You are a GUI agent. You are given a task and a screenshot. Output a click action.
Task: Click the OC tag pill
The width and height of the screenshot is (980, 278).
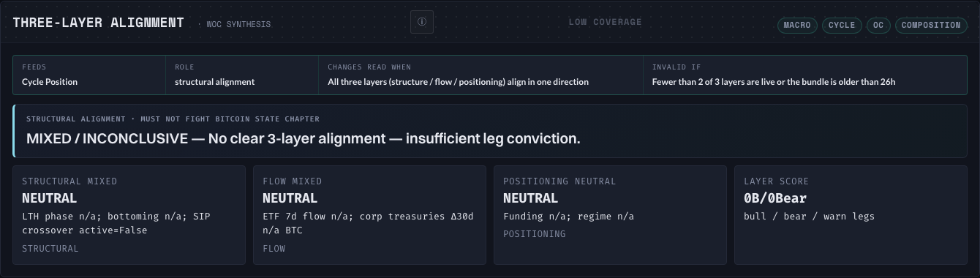878,25
